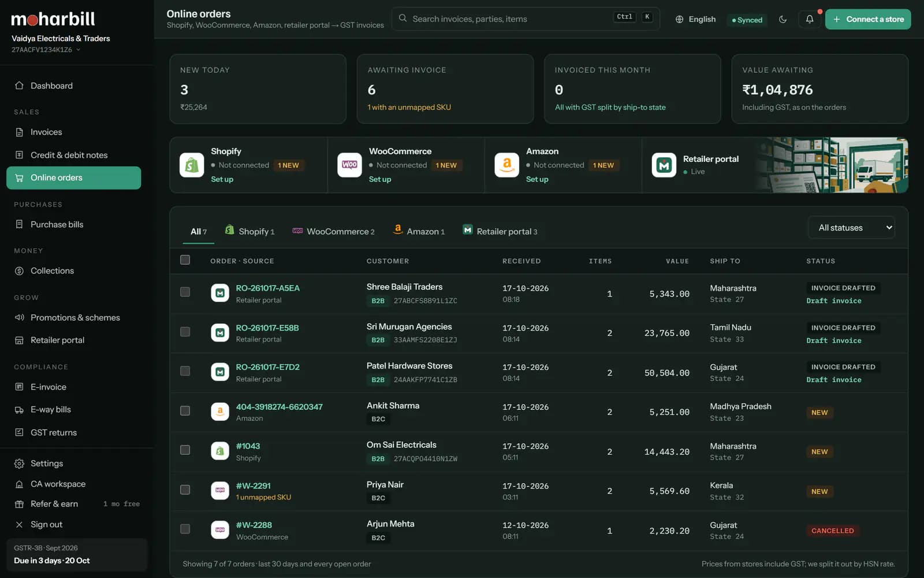Screen dimensions: 924x578
Task: Switch to the Amazon 1 tab
Action: (419, 231)
